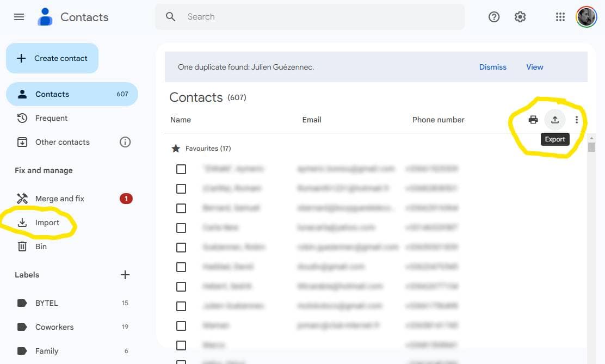The width and height of the screenshot is (605, 364).
Task: Click the Other contacts info icon
Action: [x=125, y=142]
